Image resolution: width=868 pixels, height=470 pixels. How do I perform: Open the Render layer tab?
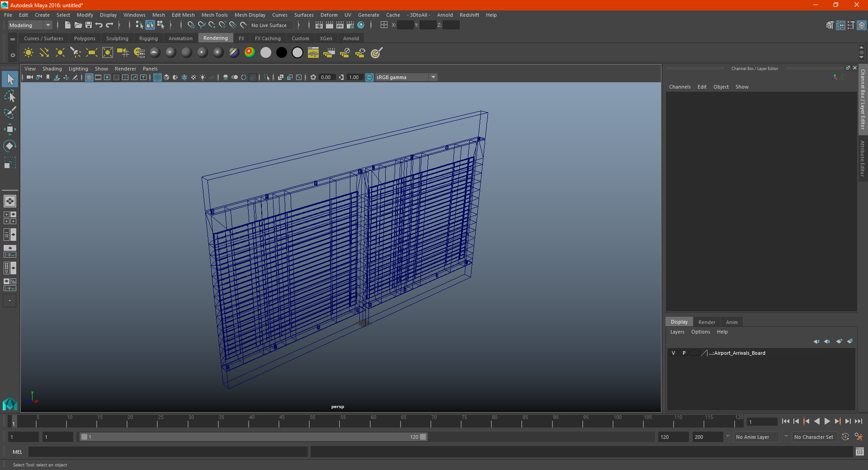pyautogui.click(x=707, y=322)
